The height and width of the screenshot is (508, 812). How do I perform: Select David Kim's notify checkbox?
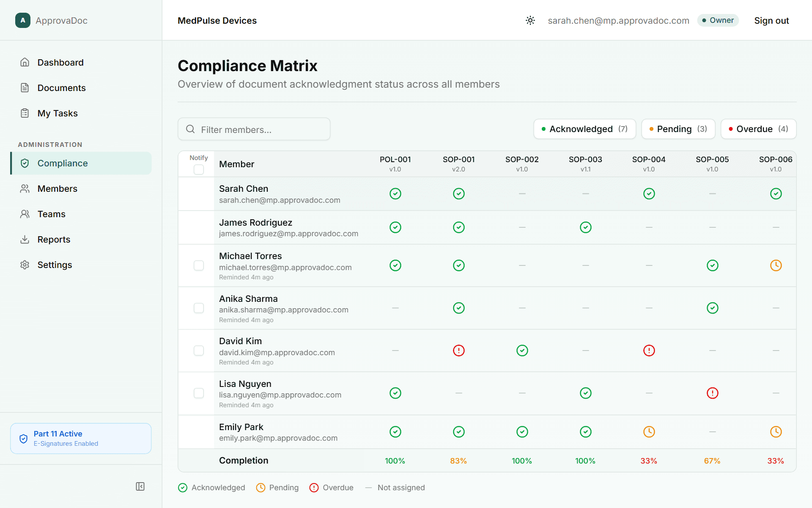[198, 351]
